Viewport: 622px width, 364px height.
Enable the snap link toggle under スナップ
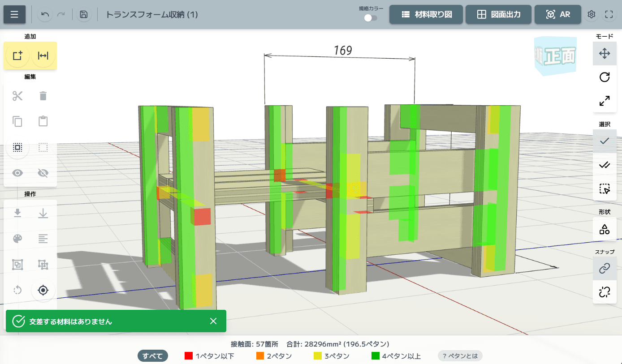coord(605,268)
